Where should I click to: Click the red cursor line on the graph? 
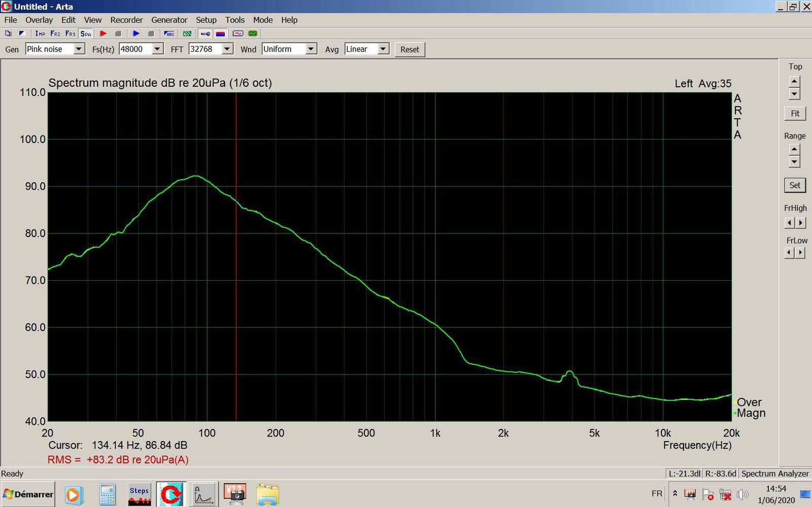click(236, 256)
